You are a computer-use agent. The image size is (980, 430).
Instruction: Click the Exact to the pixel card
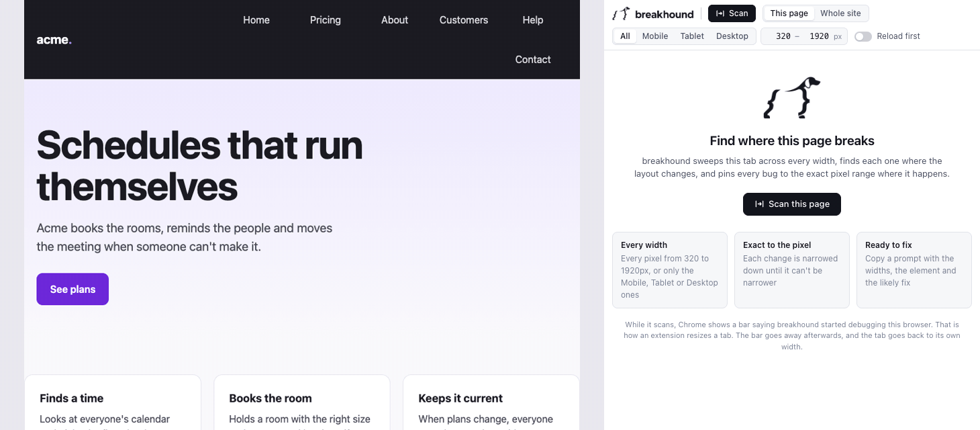[x=792, y=270]
